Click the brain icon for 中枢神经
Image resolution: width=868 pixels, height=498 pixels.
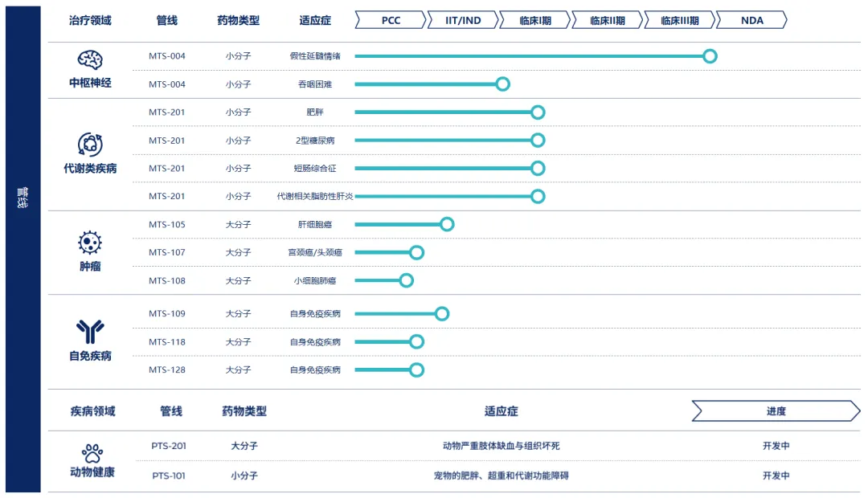(90, 59)
